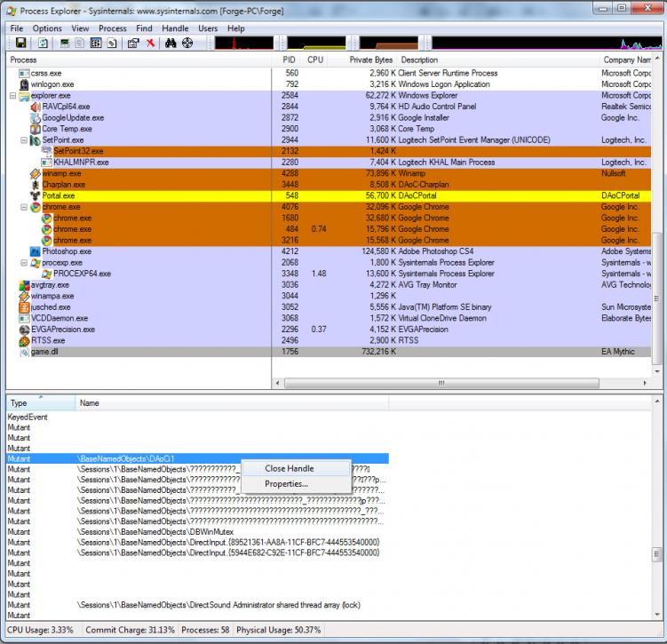Click the View Handles/DLLs toolbar icon

112,43
